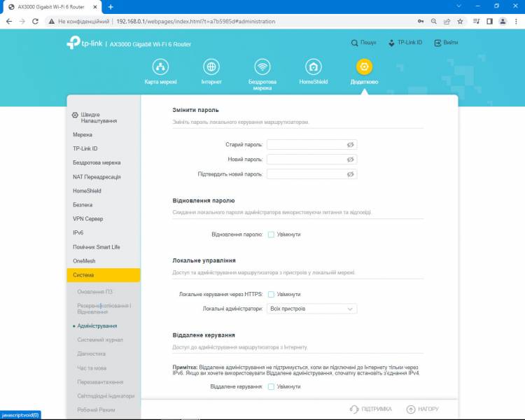The height and width of the screenshot is (420, 525).
Task: Open HomeShield in the sidebar
Action: point(87,190)
